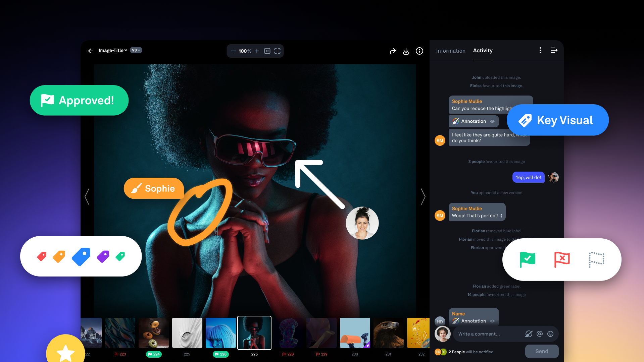Select the Activity tab
This screenshot has height=362, width=644.
(x=483, y=51)
